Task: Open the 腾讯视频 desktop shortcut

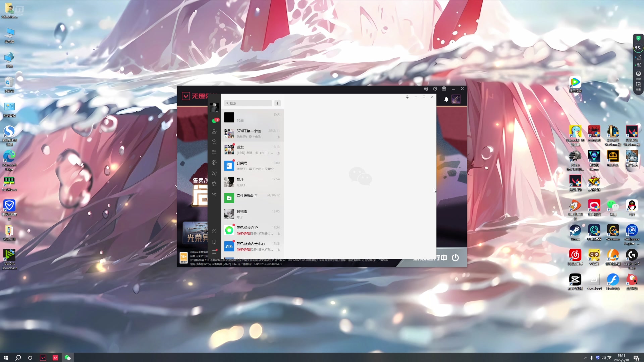Action: pyautogui.click(x=575, y=84)
